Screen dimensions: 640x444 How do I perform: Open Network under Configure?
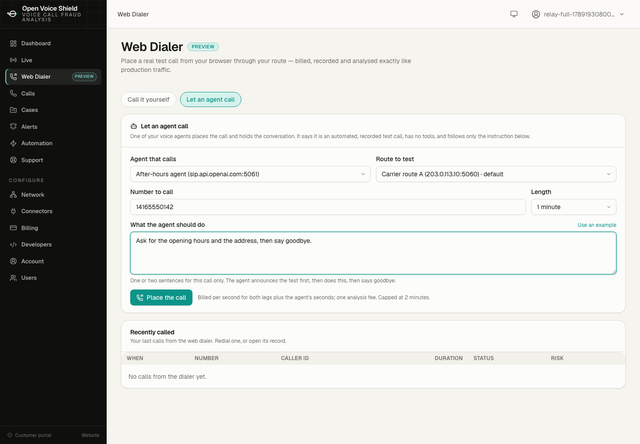(x=53, y=195)
